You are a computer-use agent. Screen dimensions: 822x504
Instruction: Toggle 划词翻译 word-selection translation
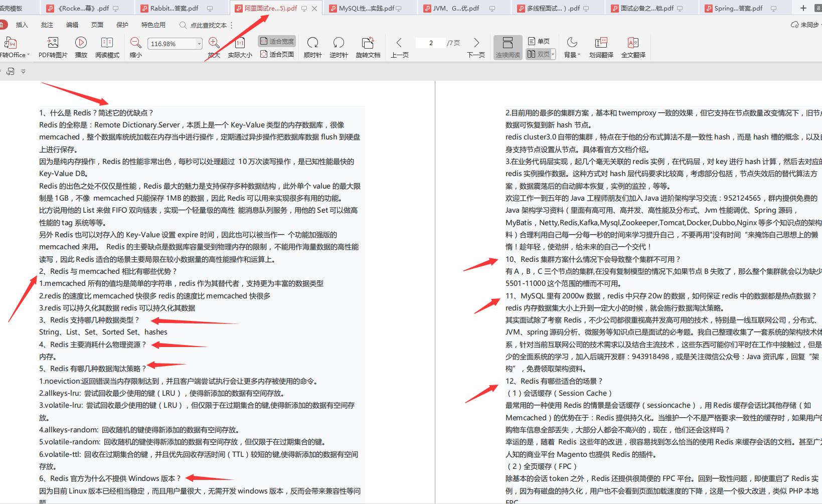tap(601, 47)
